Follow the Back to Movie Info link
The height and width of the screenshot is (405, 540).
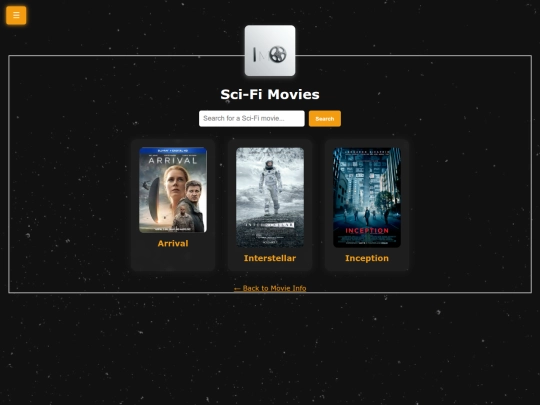pyautogui.click(x=270, y=288)
